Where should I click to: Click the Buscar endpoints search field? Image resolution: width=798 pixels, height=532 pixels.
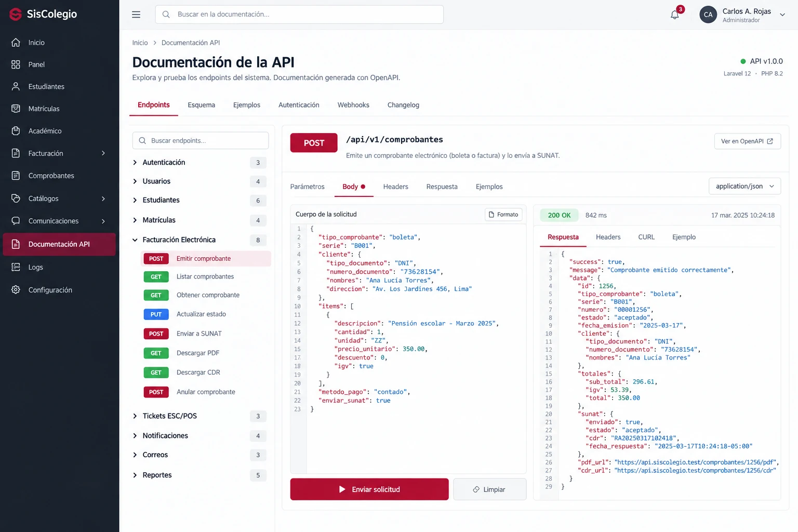(201, 141)
